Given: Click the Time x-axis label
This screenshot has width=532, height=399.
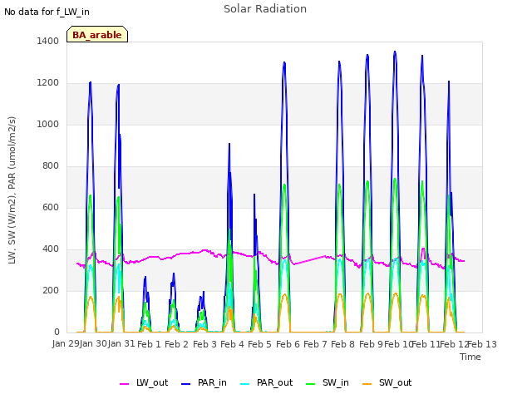Looking at the screenshot, I should 470,357.
